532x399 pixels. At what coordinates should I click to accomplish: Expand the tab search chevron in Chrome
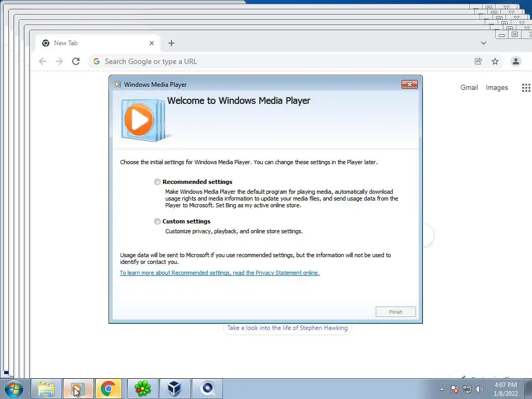(484, 43)
